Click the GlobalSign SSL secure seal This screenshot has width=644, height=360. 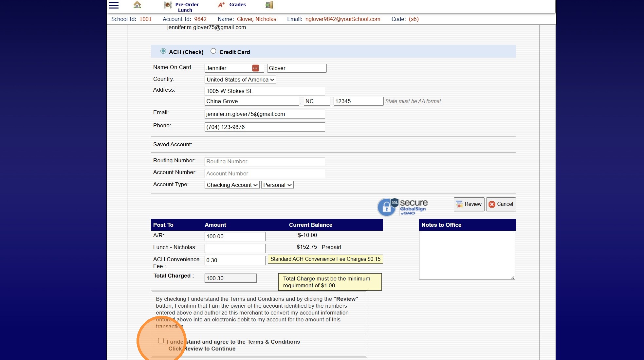(402, 207)
